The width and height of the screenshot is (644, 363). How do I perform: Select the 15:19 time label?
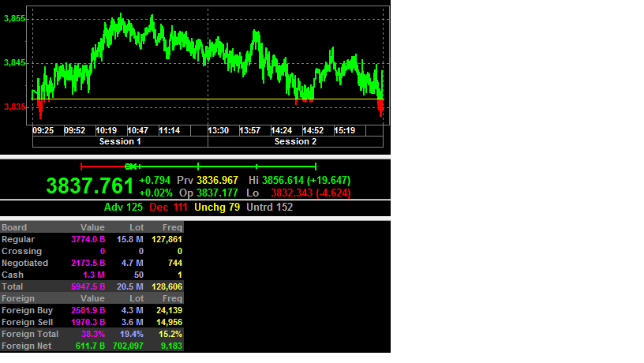(x=345, y=130)
